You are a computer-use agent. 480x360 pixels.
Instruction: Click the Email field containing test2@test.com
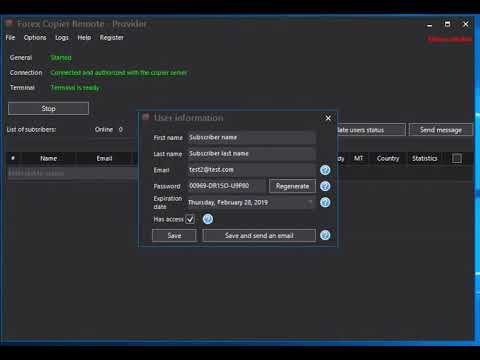251,170
